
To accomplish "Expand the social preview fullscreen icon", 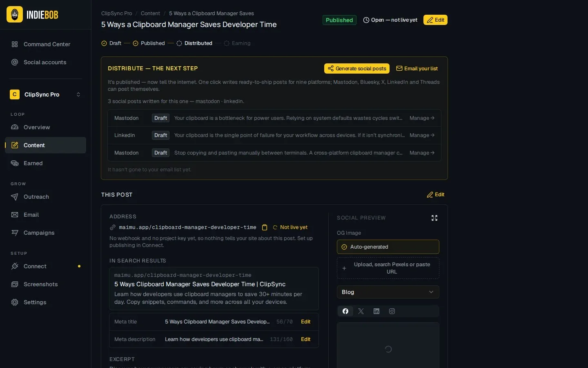I will coord(434,218).
